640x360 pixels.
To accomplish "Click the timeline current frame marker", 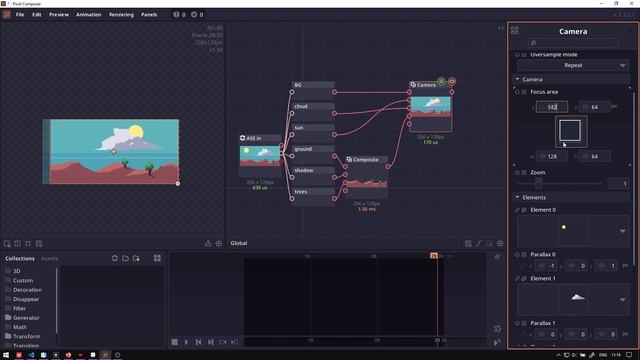I will tap(434, 256).
